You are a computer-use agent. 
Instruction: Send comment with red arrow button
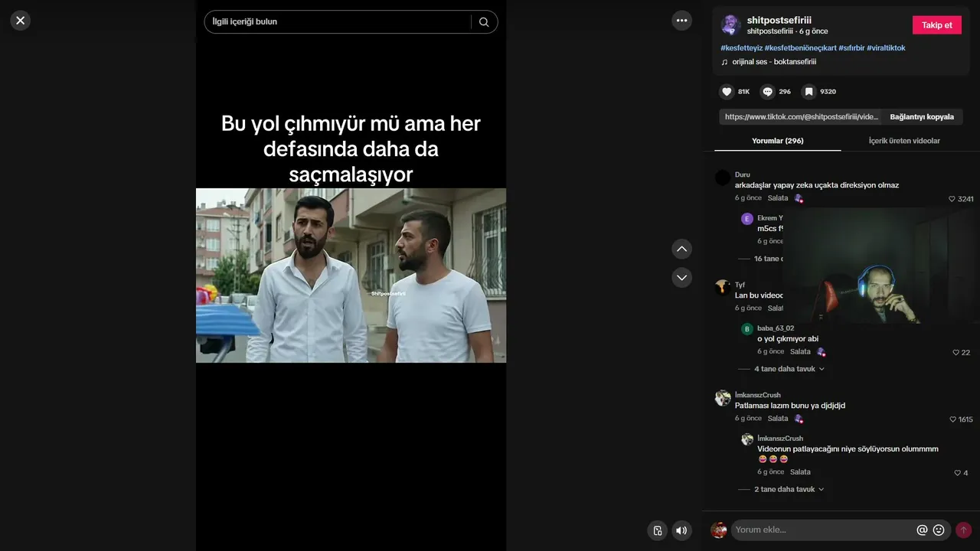963,530
